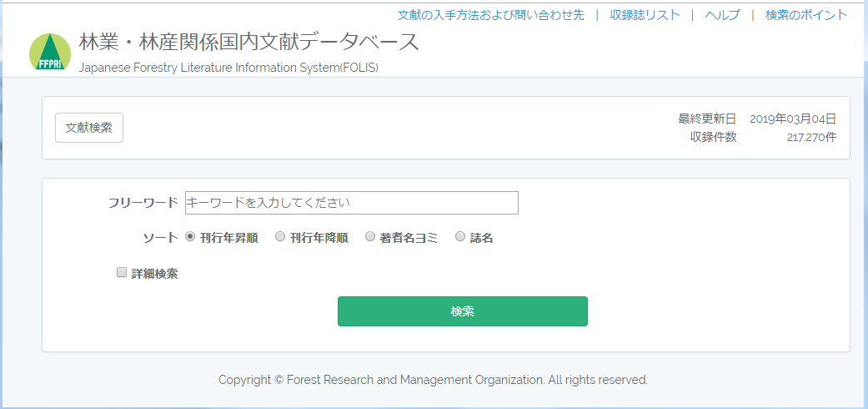Click the 林業・林産関係国内文献データベース title
868x409 pixels.
(x=248, y=43)
